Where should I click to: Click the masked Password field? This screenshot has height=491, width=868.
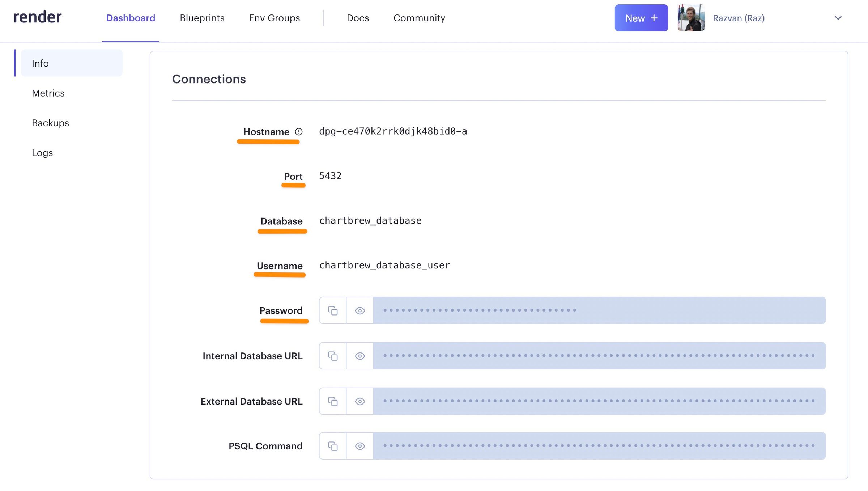pos(597,310)
